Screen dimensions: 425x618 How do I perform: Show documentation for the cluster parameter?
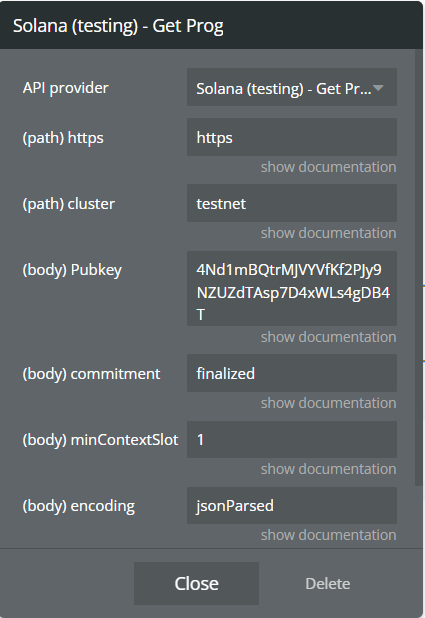coord(328,233)
